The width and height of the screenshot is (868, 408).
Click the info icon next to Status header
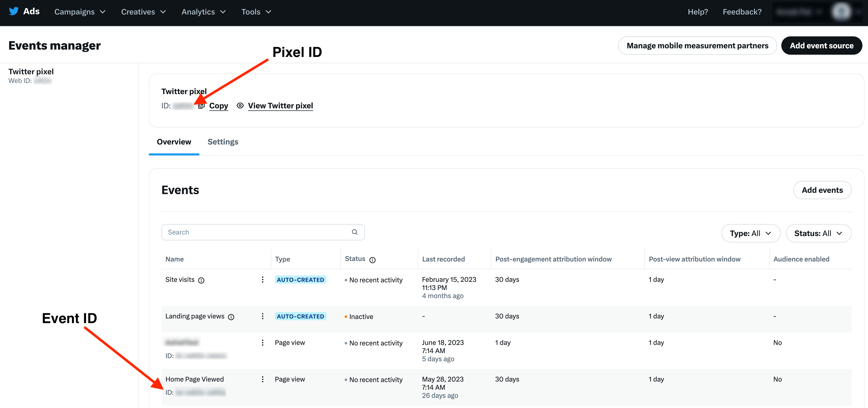point(372,260)
